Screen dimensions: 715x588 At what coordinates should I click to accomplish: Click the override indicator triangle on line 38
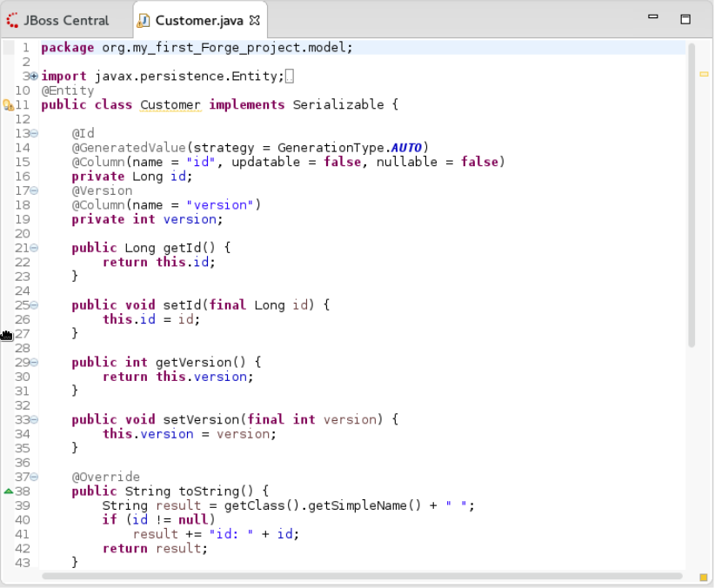(8, 491)
